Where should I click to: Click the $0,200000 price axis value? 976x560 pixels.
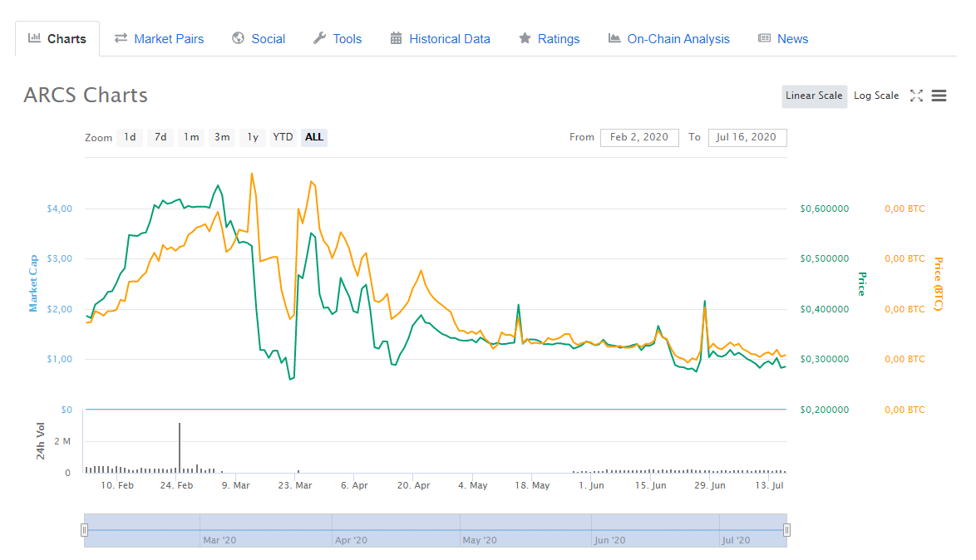click(825, 410)
